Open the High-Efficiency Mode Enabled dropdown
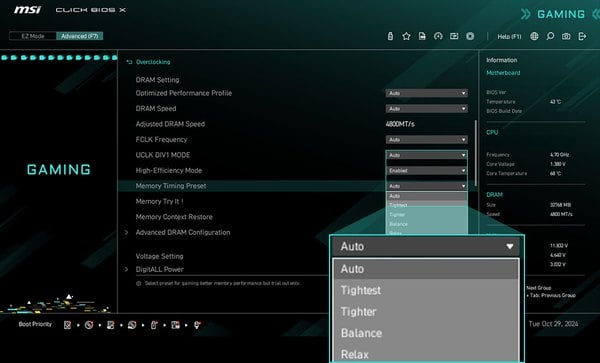Screen dimensions: 600x363 (426, 171)
